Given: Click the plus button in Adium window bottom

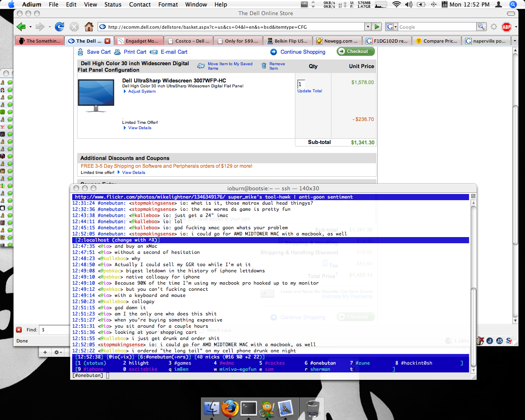Looking at the screenshot, I should [45, 352].
